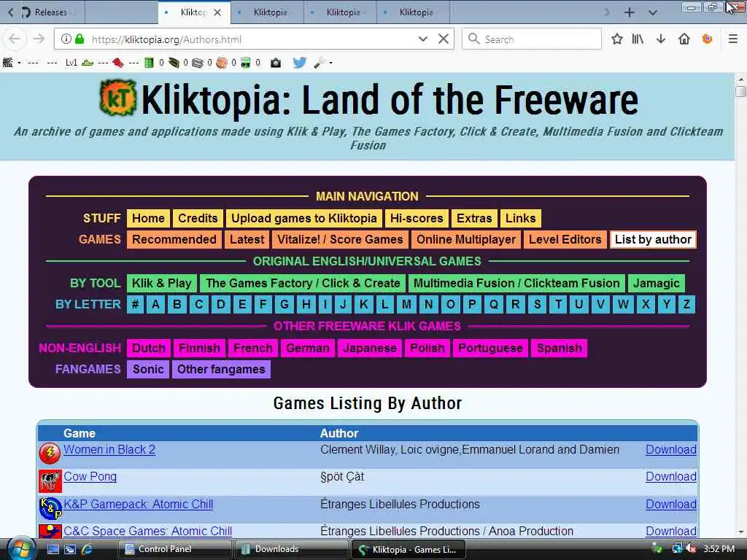
Task: Click Show Desktop quick launch icon
Action: [x=53, y=549]
